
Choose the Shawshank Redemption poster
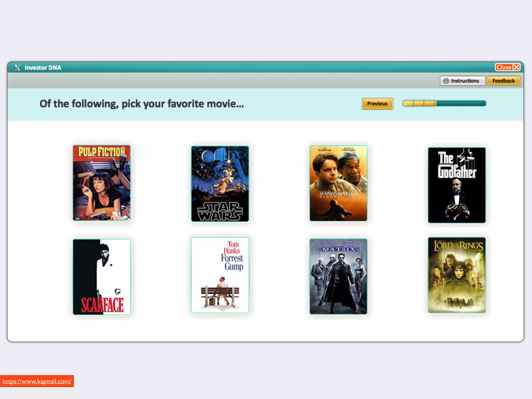tap(338, 183)
